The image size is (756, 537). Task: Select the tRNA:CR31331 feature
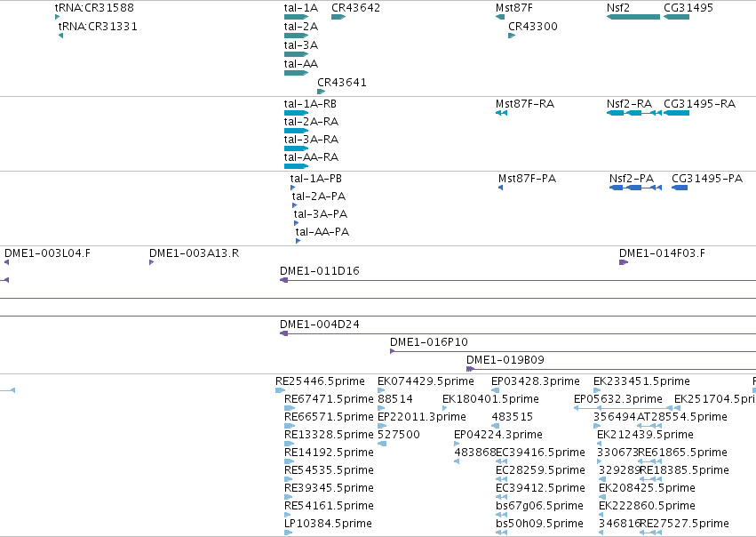(60, 36)
